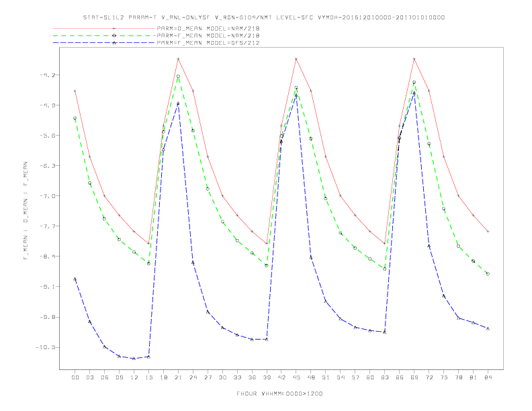The image size is (532, 411).
Task: Click x-axis forecast hour label 15
Action: 148,377
